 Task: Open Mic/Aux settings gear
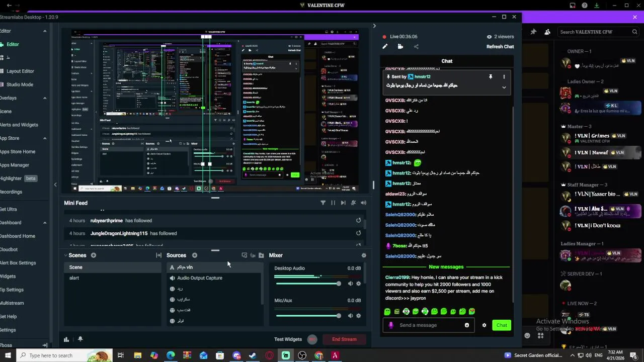pos(358,316)
